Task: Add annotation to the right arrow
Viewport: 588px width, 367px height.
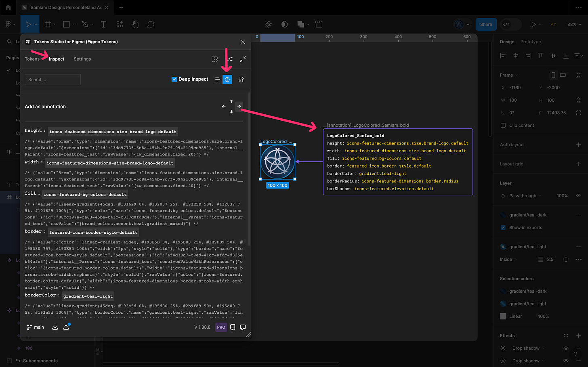Action: point(239,107)
